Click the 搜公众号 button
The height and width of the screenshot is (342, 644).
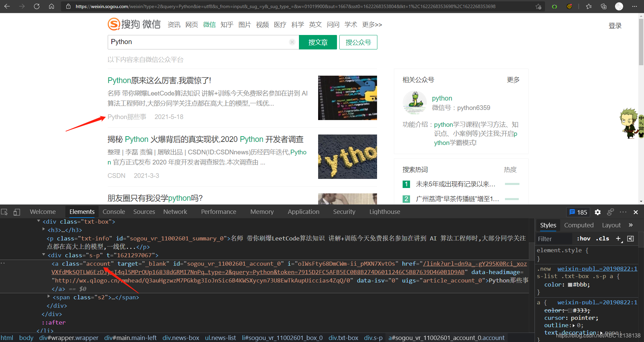coord(358,42)
